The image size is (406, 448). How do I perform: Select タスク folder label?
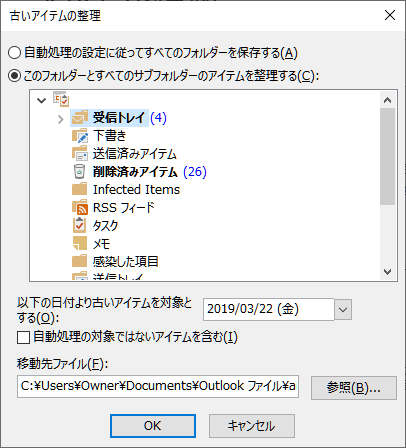click(105, 226)
